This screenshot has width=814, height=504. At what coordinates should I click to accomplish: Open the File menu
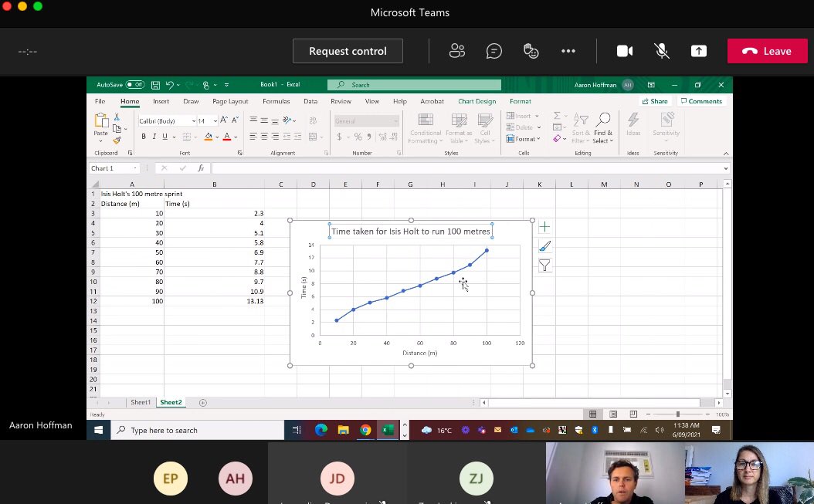100,101
